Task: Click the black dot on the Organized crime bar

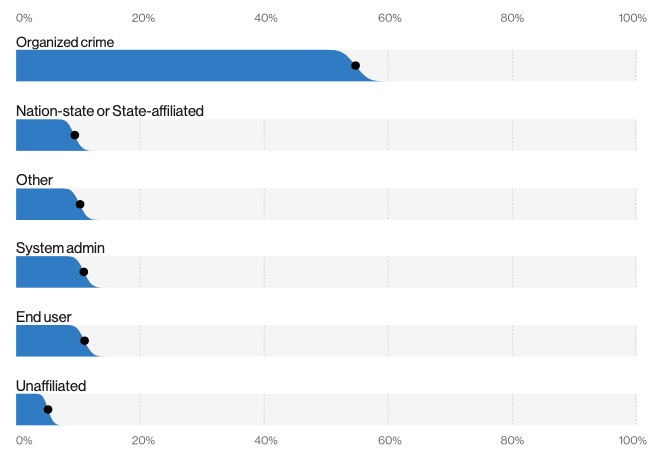Action: point(355,66)
